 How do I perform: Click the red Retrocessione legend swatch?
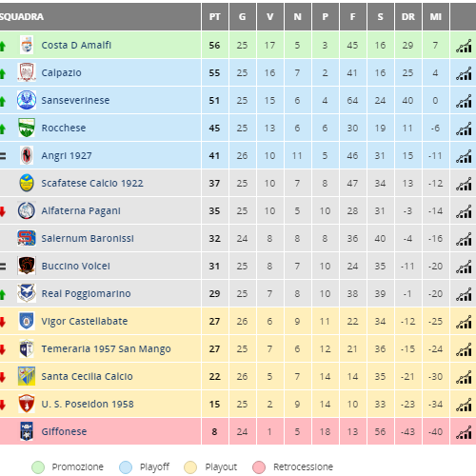pos(259,467)
